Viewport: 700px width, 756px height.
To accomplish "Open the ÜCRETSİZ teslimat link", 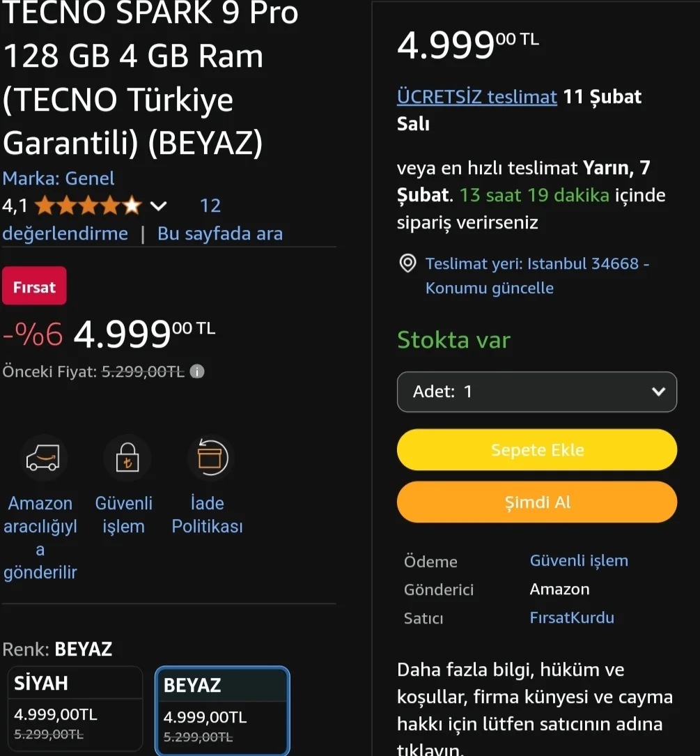I will pyautogui.click(x=477, y=97).
